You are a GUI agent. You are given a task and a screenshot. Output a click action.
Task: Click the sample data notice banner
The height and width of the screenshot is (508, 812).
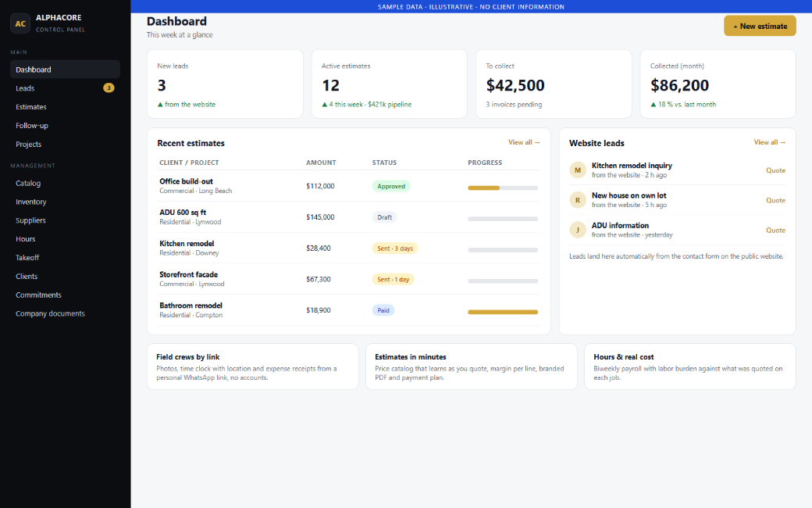[472, 7]
